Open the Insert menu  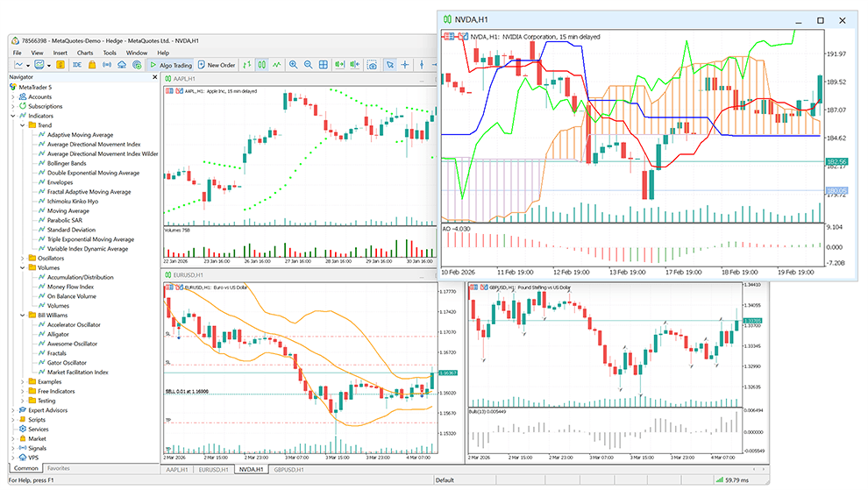click(60, 53)
